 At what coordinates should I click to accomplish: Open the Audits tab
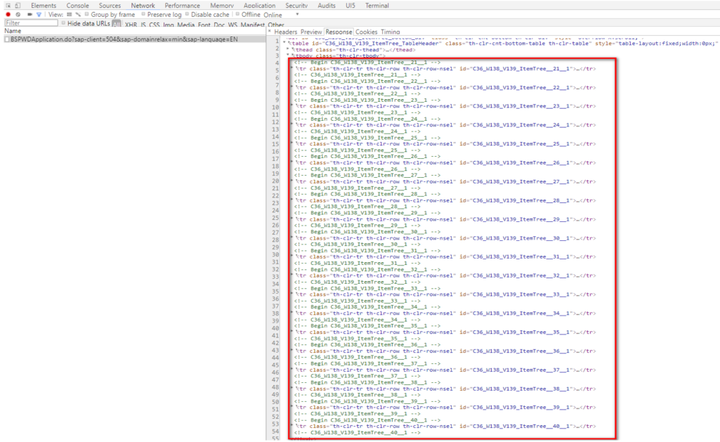click(326, 6)
